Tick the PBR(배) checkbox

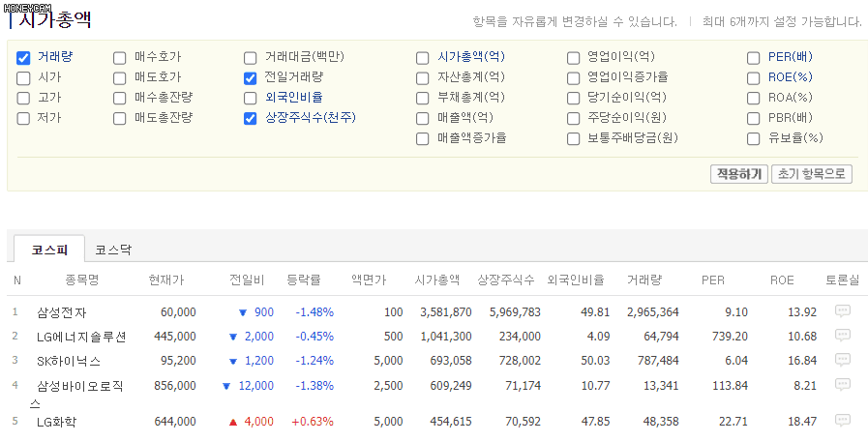click(754, 118)
